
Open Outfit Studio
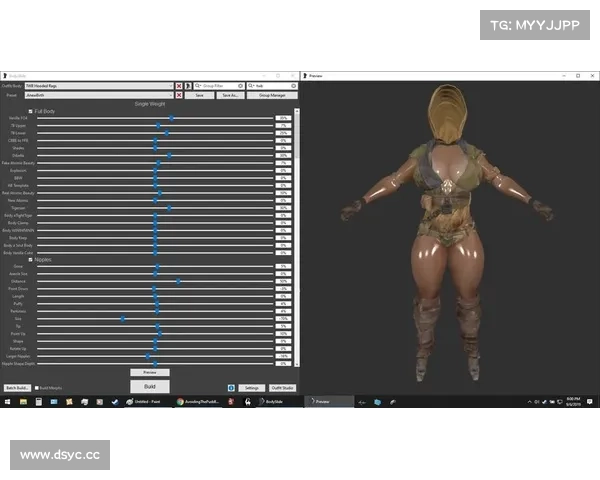[281, 387]
